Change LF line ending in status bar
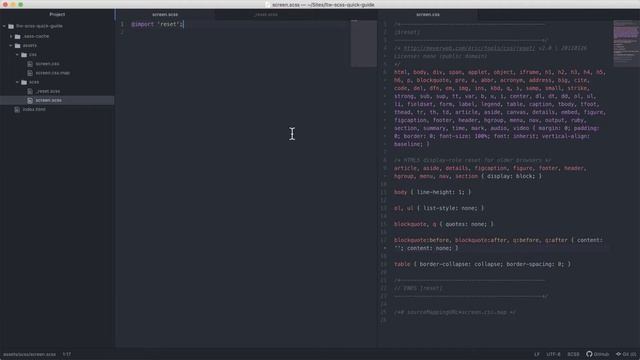The height and width of the screenshot is (360, 640). pos(537,354)
